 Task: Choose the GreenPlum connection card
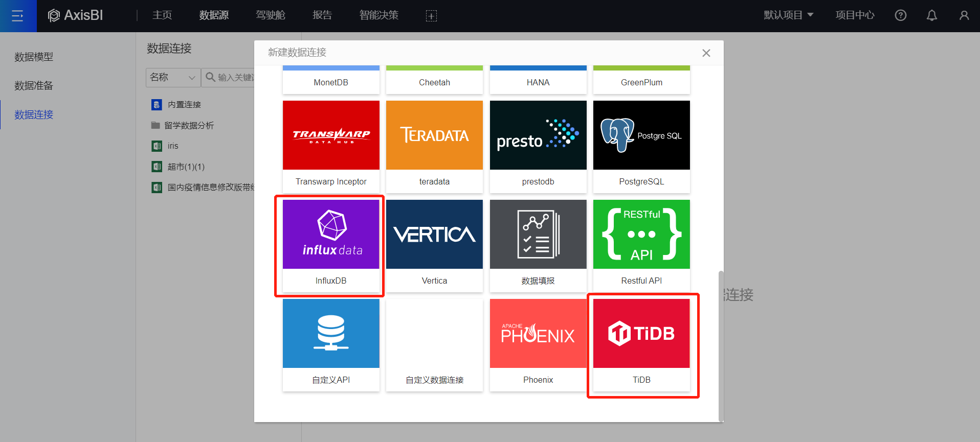pyautogui.click(x=641, y=80)
